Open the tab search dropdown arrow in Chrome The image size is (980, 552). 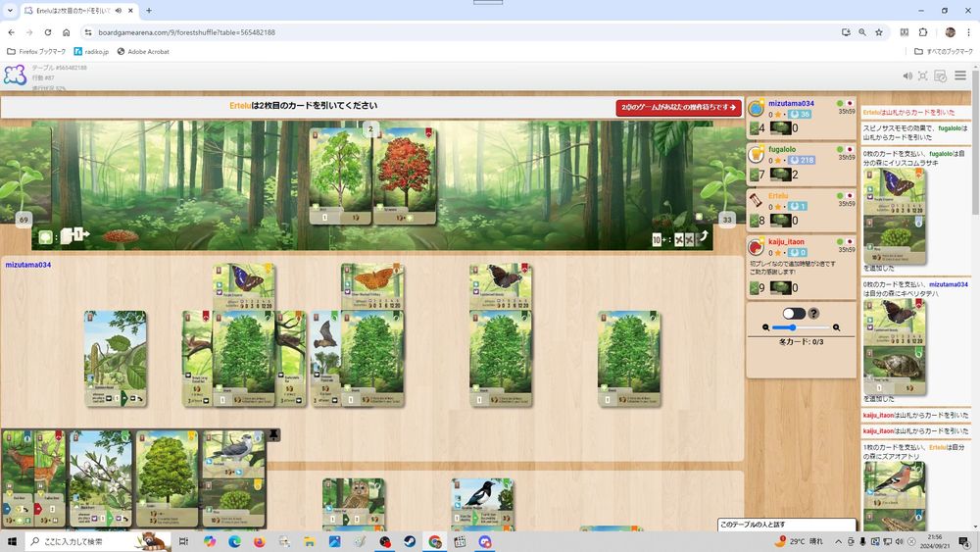(x=10, y=11)
